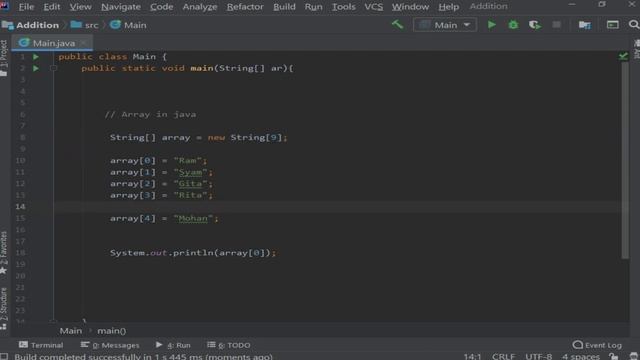This screenshot has width=640, height=360.
Task: Collapse main method fold marker on line 2
Action: (x=53, y=68)
